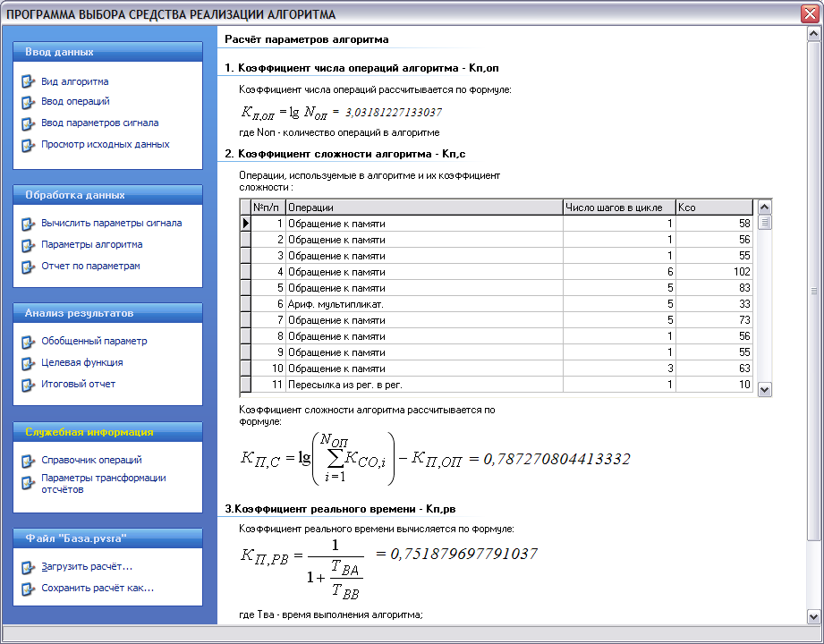Open 'Итоговый отчет' link
Image resolution: width=824 pixels, height=644 pixels.
[78, 384]
